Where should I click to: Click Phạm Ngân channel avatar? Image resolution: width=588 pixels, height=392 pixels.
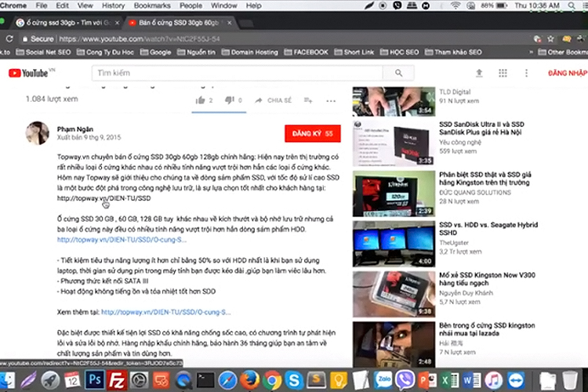(x=37, y=132)
